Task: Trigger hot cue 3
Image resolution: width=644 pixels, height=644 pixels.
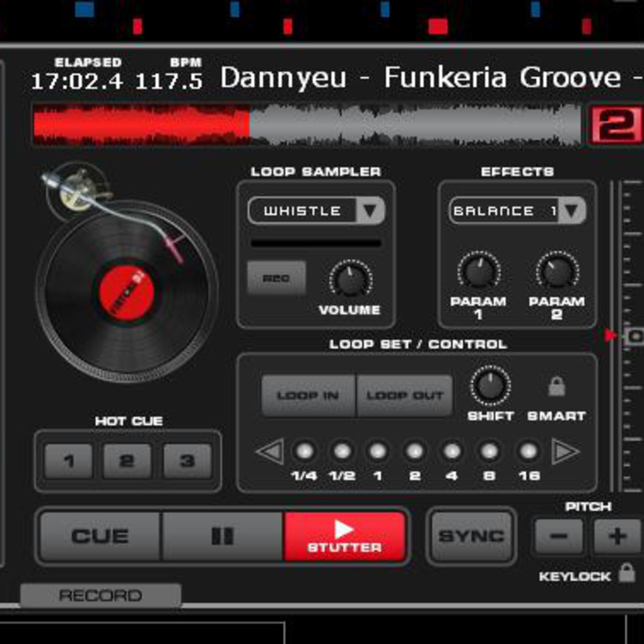Action: pos(187,461)
